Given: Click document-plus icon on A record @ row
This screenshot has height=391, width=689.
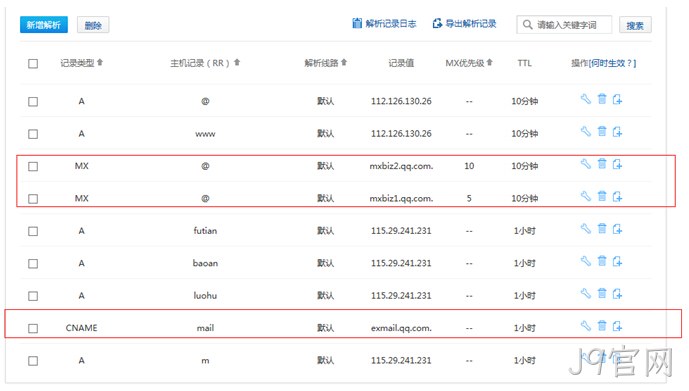Looking at the screenshot, I should [617, 100].
